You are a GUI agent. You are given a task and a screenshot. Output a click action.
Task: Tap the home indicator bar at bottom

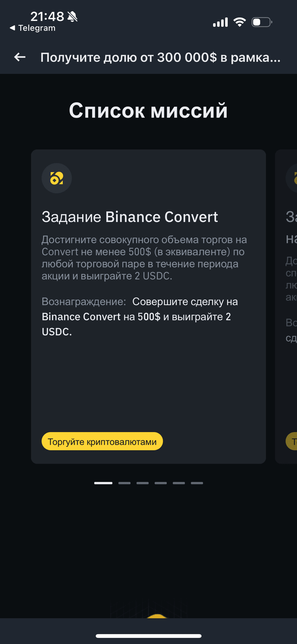[148, 636]
